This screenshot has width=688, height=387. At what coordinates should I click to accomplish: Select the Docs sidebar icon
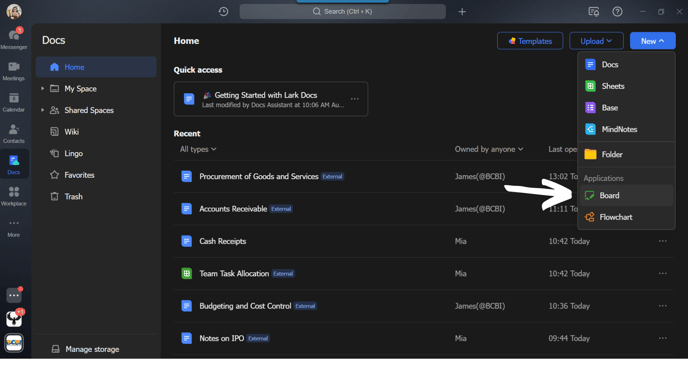14,164
